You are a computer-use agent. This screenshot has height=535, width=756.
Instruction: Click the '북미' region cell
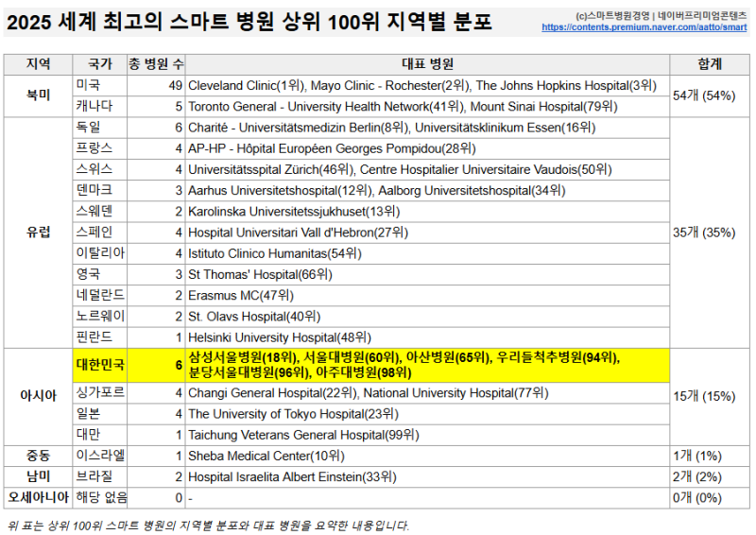tap(38, 95)
